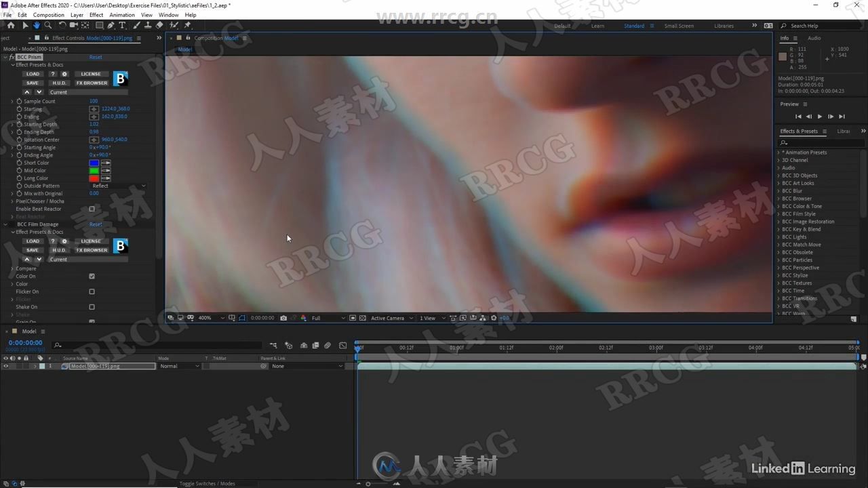Select the Eraser tool

pyautogui.click(x=159, y=25)
